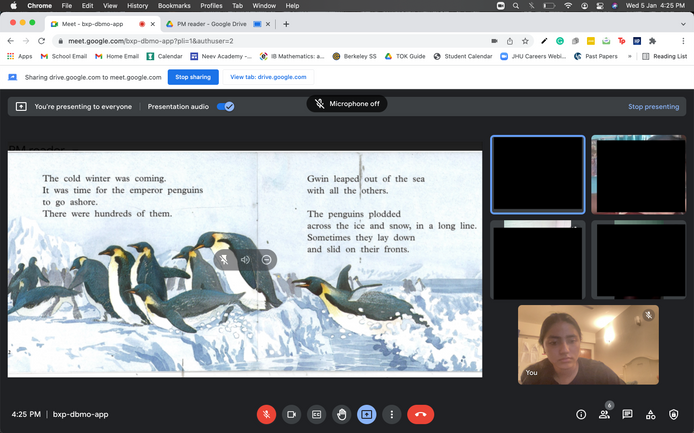
Task: Open Calendar bookmark
Action: click(x=165, y=56)
